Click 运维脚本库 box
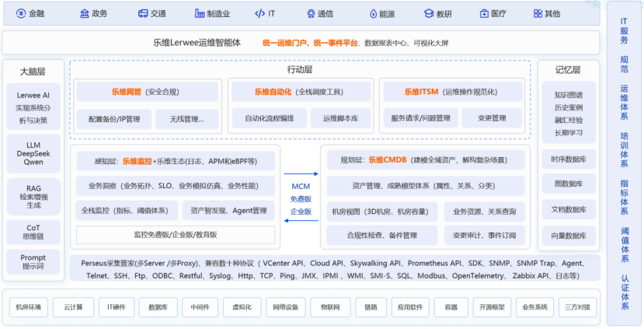The height and width of the screenshot is (329, 644). pos(341,118)
